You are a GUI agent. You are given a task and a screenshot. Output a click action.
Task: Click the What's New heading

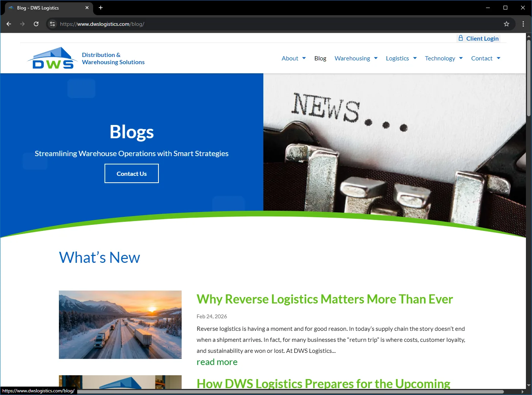(x=100, y=258)
